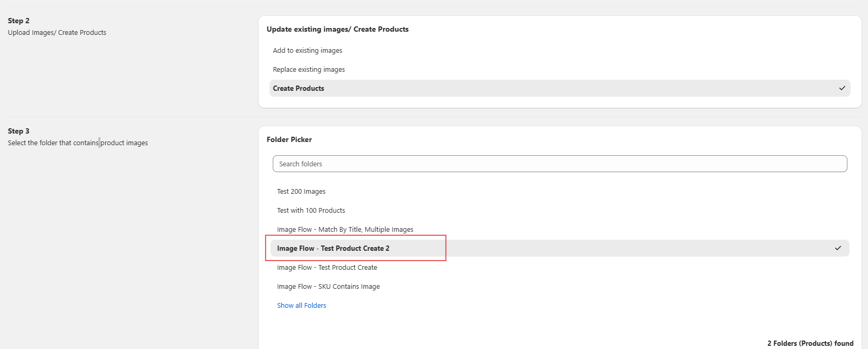
Task: Select the Create Products option
Action: click(299, 89)
